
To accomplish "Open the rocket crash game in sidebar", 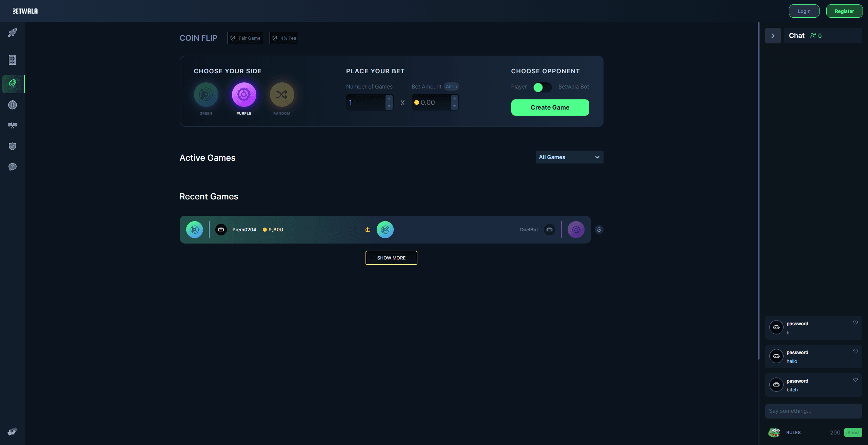I will (x=13, y=33).
